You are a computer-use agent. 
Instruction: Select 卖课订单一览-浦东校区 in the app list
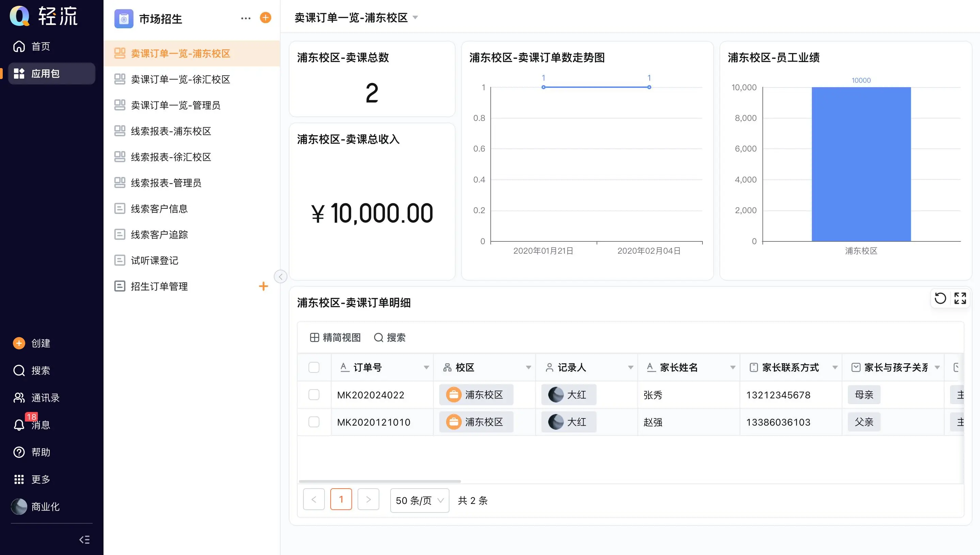(x=192, y=53)
